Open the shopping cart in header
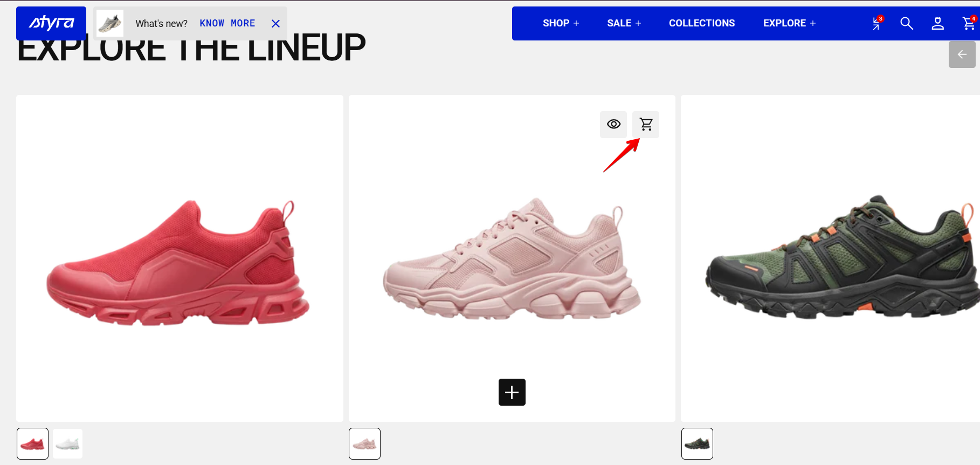 tap(969, 23)
